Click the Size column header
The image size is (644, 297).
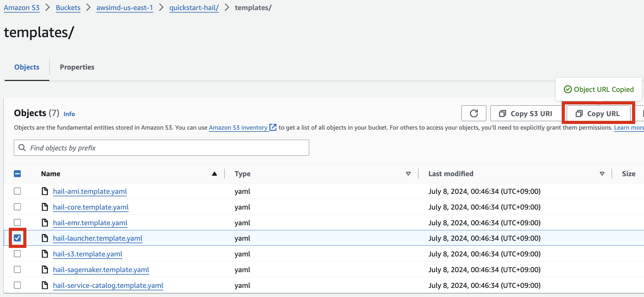tap(629, 174)
